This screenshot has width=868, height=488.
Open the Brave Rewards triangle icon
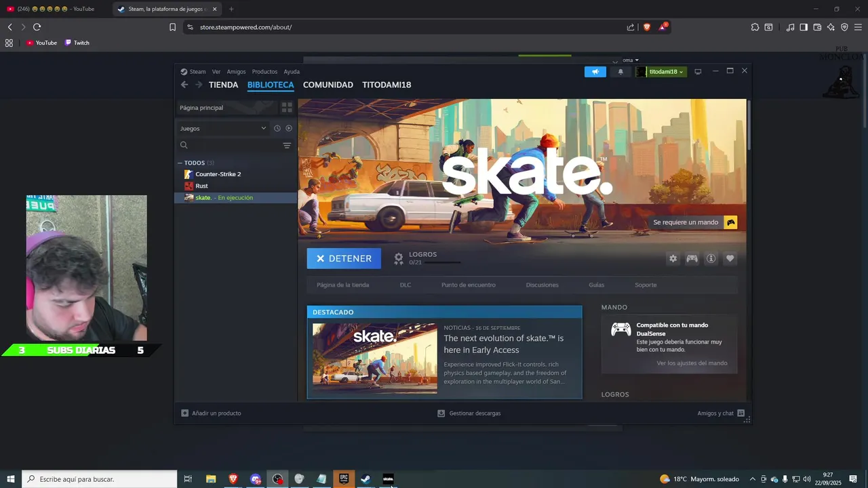point(663,27)
